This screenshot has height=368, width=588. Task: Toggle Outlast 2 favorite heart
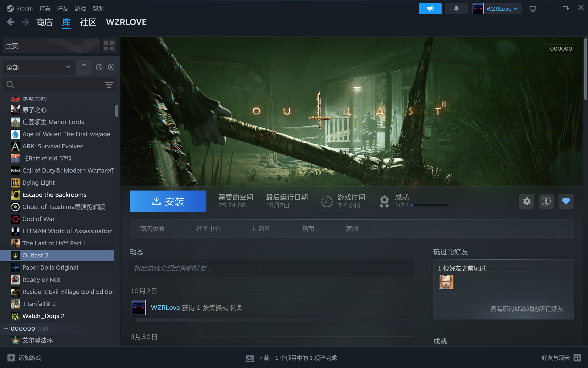click(x=566, y=201)
